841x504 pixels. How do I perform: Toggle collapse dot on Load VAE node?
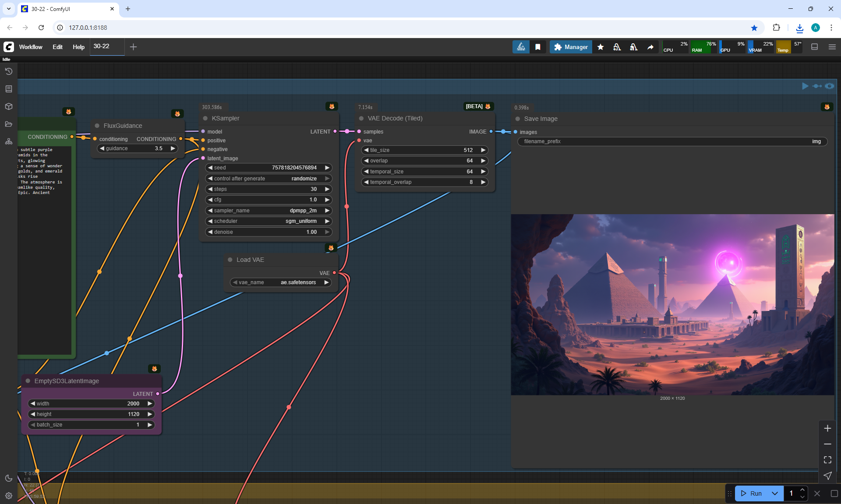pos(230,260)
